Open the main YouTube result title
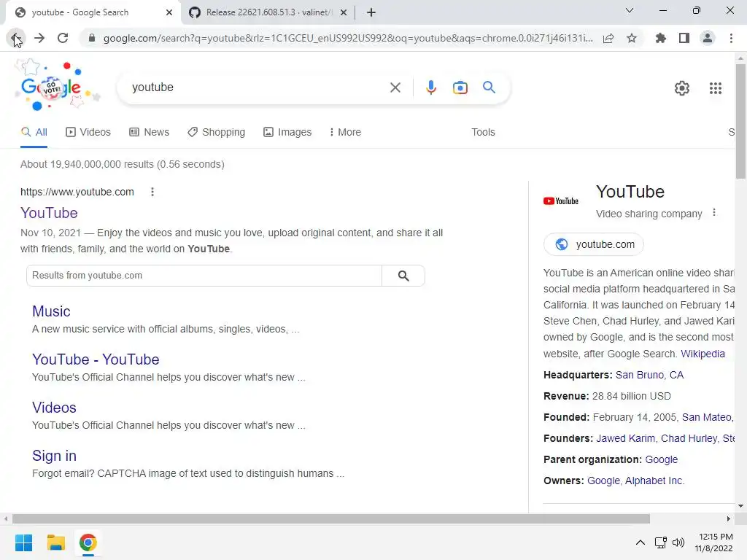747x560 pixels. 49,213
